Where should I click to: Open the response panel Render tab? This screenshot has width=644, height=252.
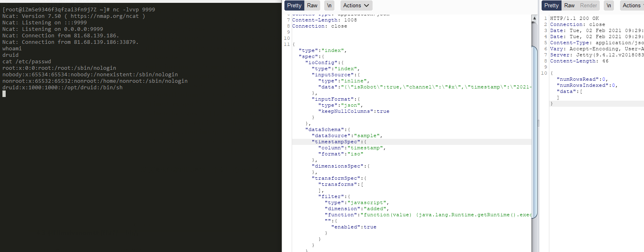pyautogui.click(x=588, y=5)
